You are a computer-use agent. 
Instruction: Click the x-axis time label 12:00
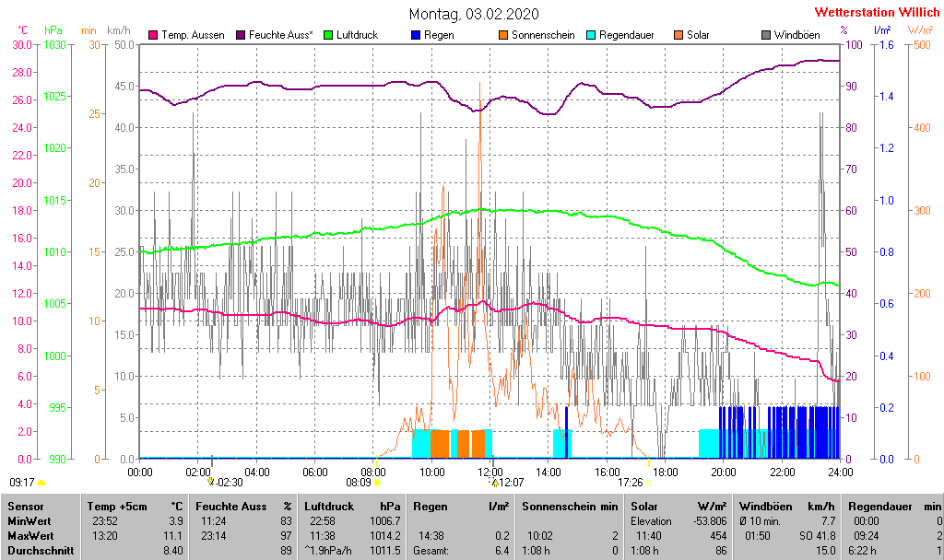pos(490,472)
